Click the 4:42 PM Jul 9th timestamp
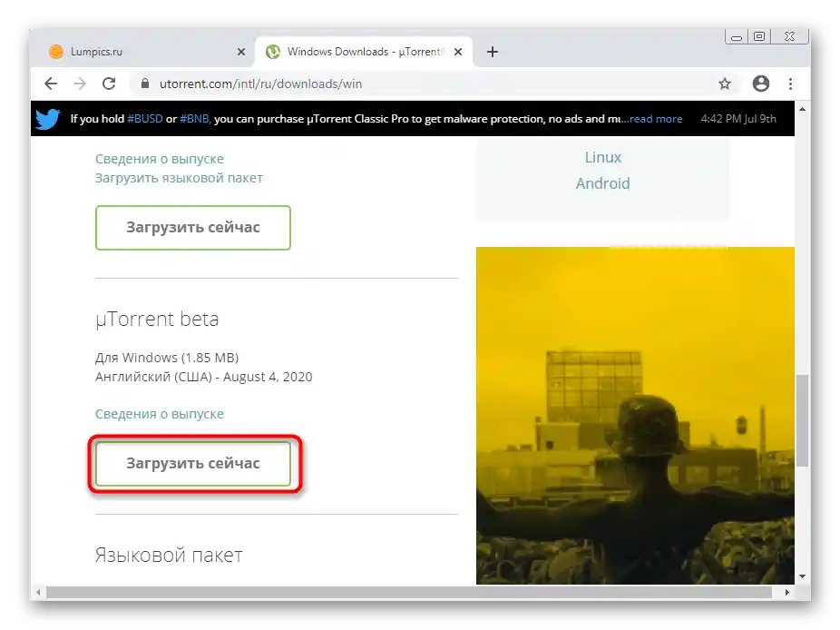 [738, 119]
